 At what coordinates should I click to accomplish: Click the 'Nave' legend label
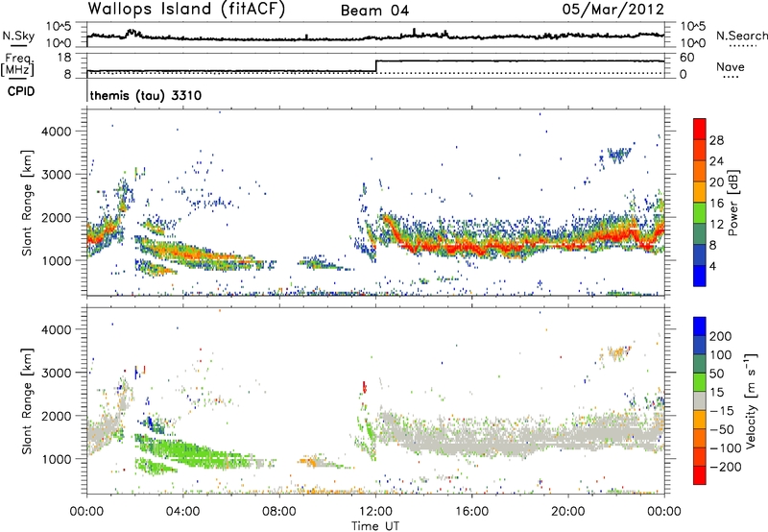coord(731,66)
